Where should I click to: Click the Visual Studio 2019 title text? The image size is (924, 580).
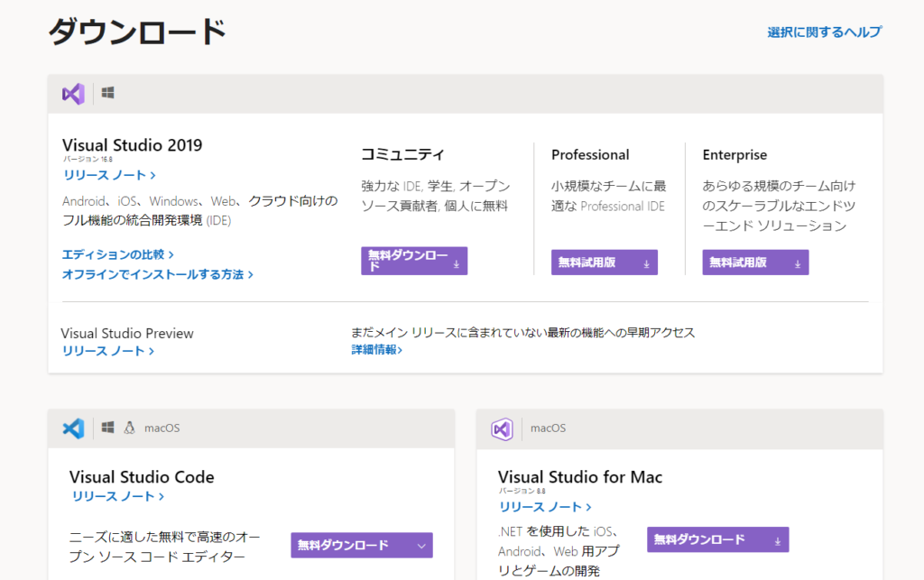(x=132, y=145)
